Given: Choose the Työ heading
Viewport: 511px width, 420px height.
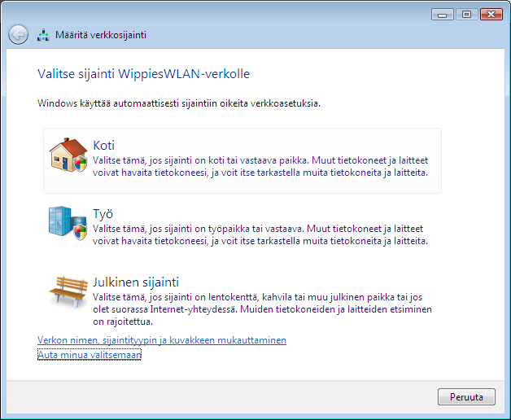Looking at the screenshot, I should click(x=103, y=214).
